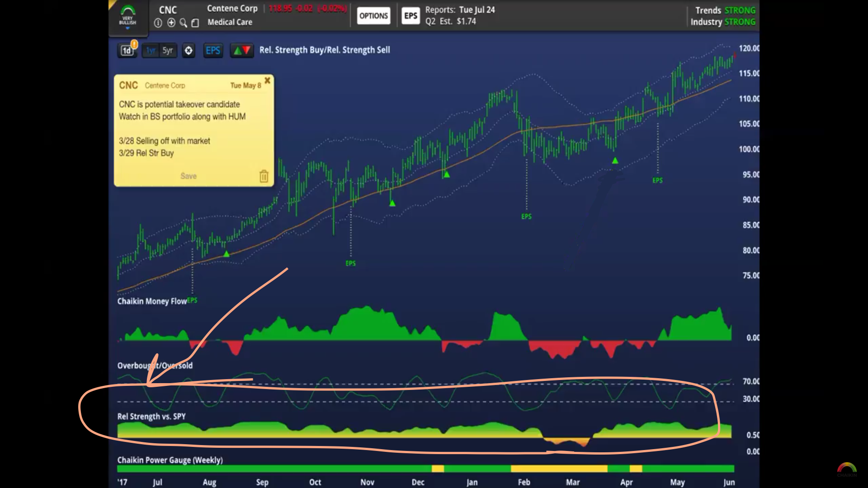The image size is (868, 488).
Task: Open the note page icon
Action: pyautogui.click(x=195, y=23)
